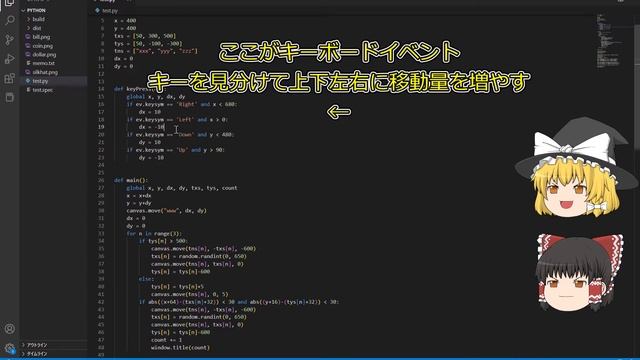
Task: Click the 'dx = -10' code line
Action: tap(151, 127)
